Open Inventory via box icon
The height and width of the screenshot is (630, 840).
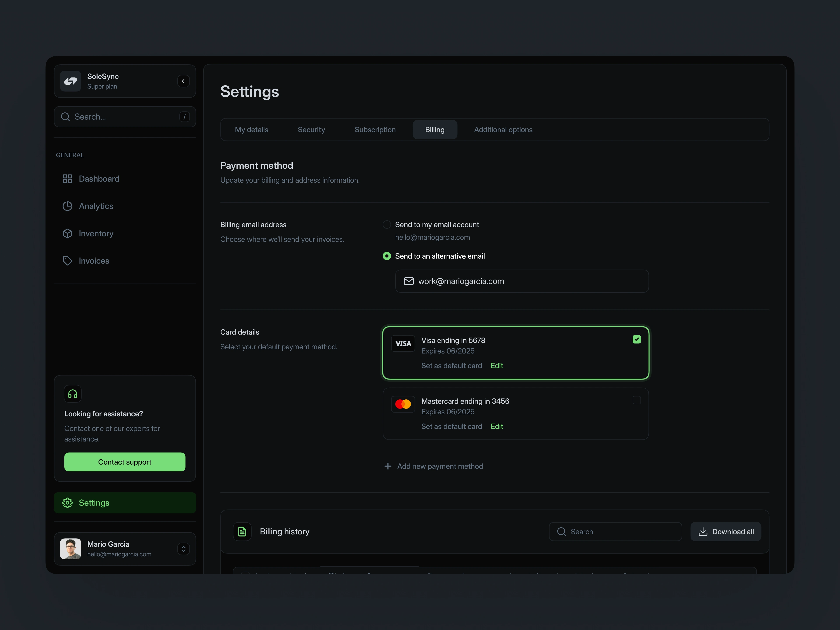coord(68,234)
